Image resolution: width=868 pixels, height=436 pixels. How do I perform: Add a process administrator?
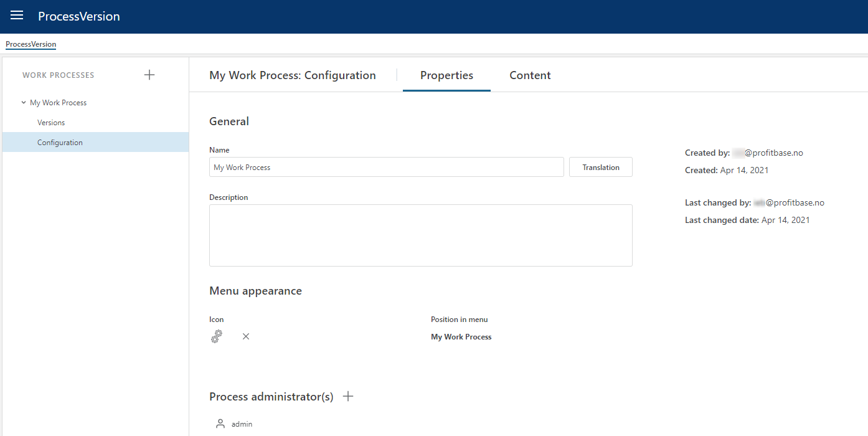(x=348, y=396)
